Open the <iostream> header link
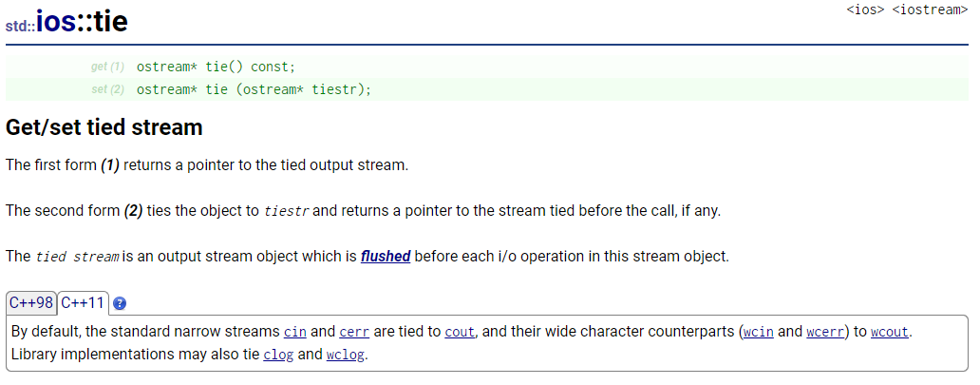This screenshot has height=385, width=980. pos(929,10)
